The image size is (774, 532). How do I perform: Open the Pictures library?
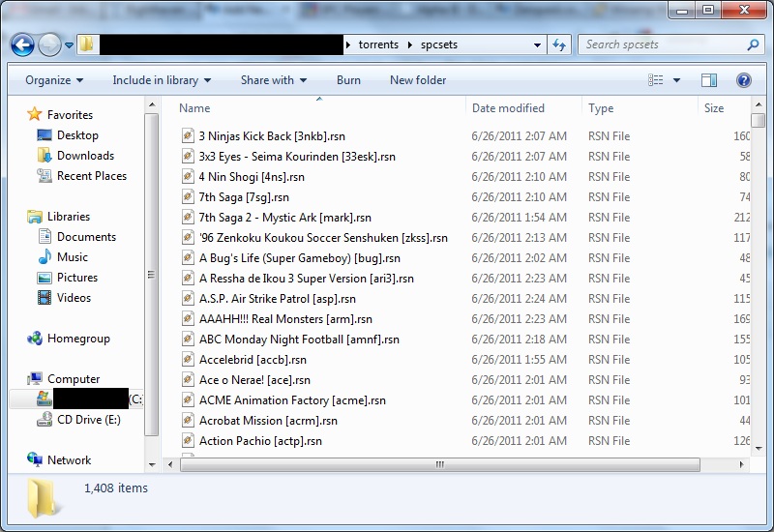click(77, 278)
